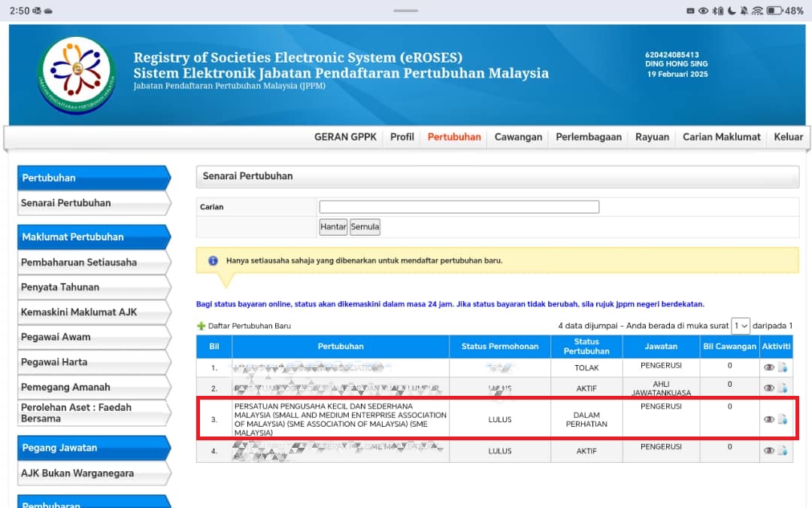The width and height of the screenshot is (812, 508).
Task: Click the document icon in row 4
Action: click(783, 451)
